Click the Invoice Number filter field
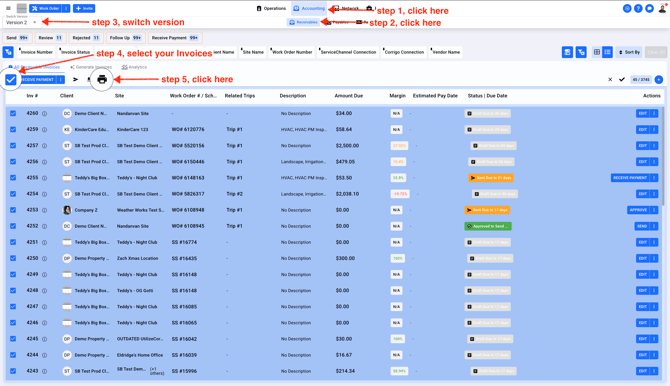 tap(36, 52)
